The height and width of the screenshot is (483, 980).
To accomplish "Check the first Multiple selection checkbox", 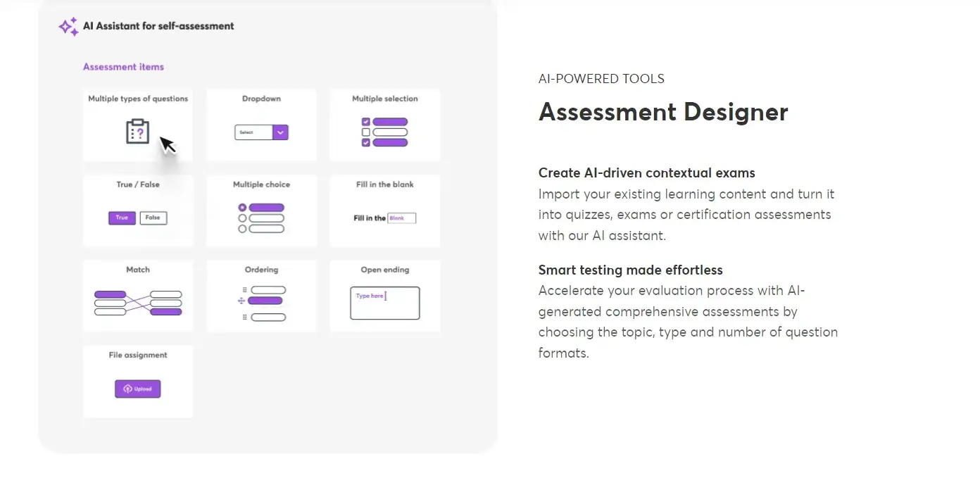I will 365,120.
